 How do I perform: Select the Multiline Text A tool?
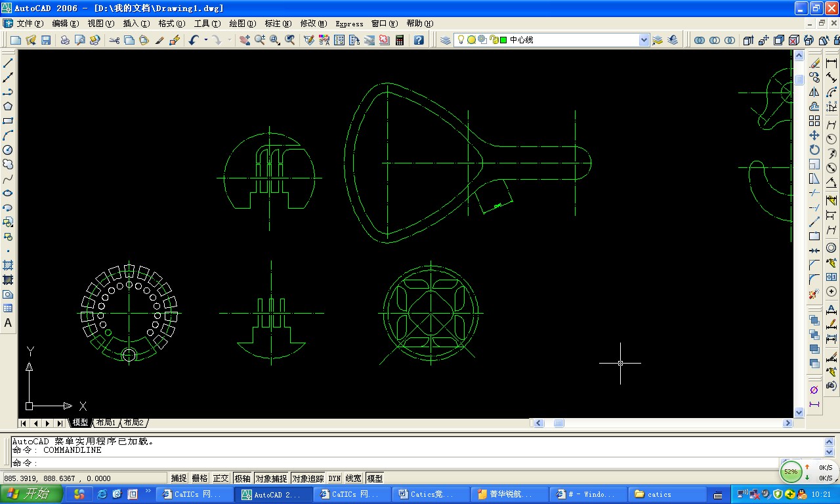tap(9, 323)
